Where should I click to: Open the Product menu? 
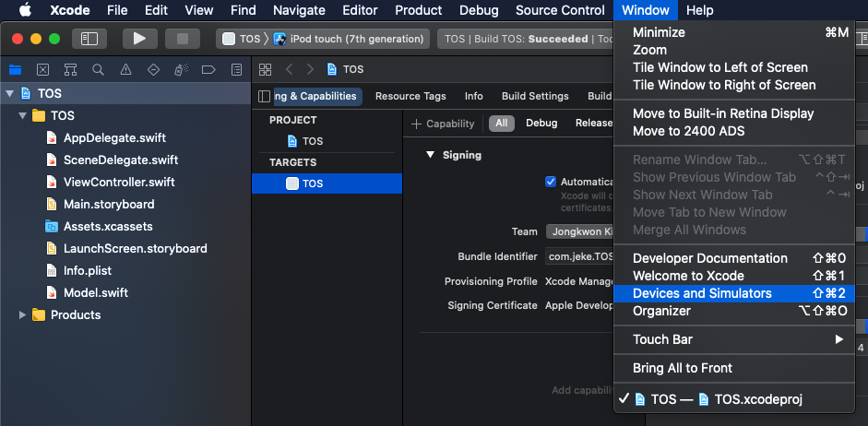tap(419, 10)
